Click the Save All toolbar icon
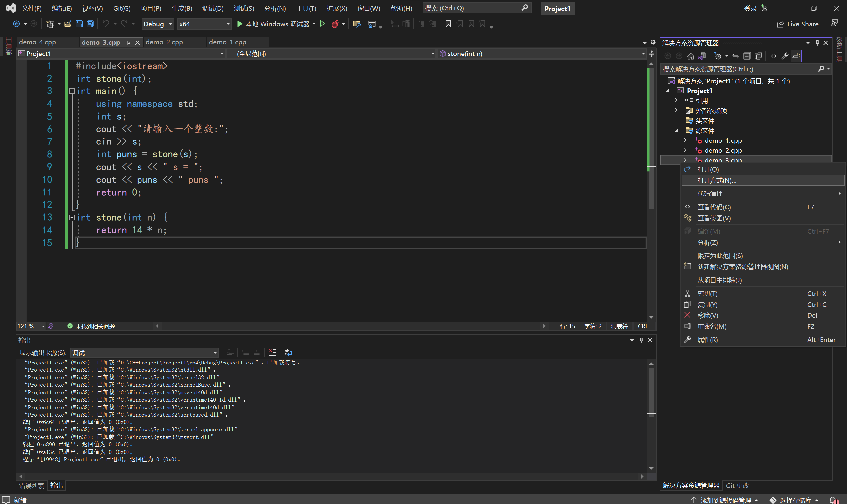 pos(90,24)
